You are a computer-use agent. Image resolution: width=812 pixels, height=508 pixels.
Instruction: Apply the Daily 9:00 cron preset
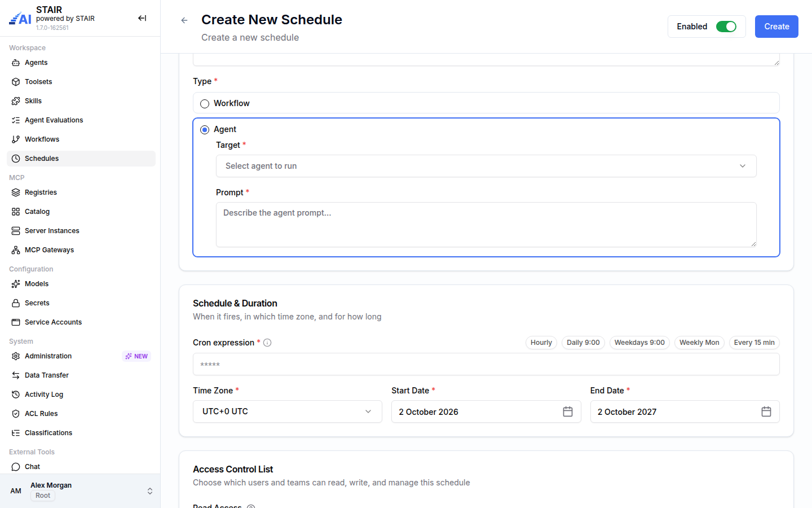583,343
